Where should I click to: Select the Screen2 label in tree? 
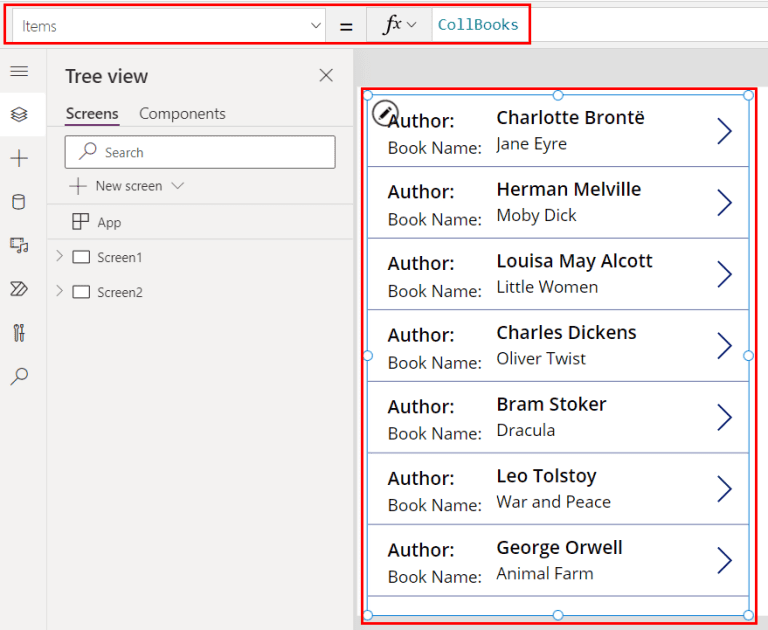point(120,292)
